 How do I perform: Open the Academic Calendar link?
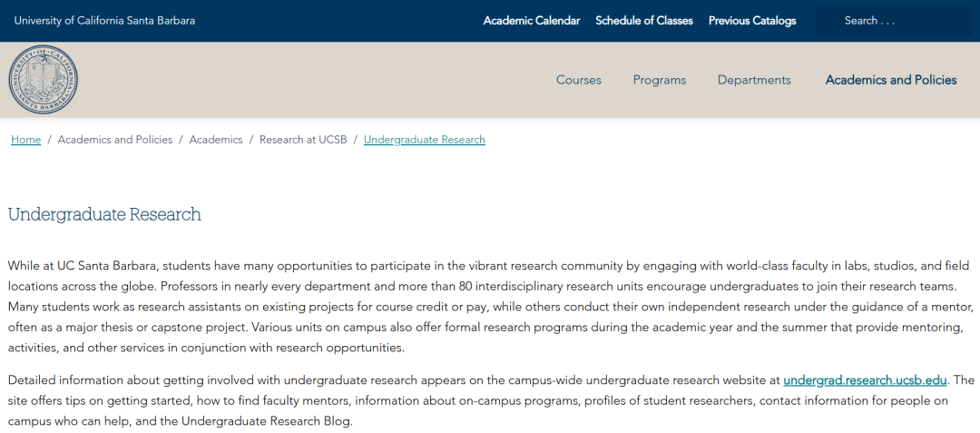point(531,21)
